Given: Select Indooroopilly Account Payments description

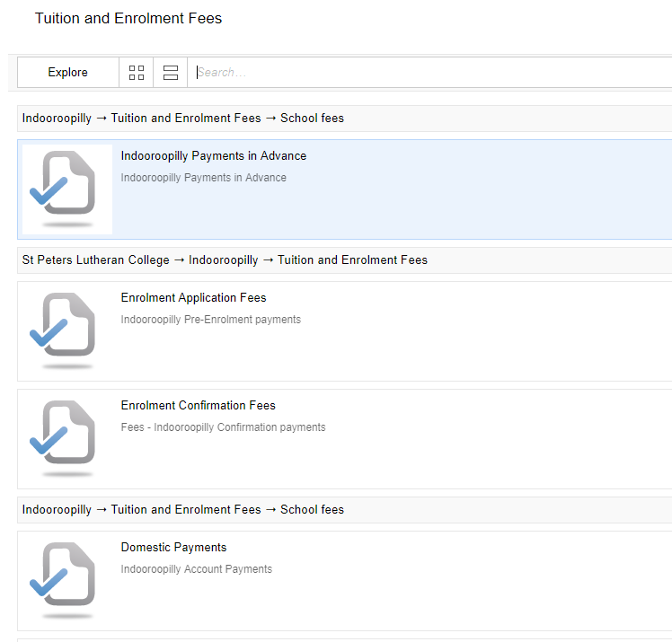Looking at the screenshot, I should (x=196, y=568).
